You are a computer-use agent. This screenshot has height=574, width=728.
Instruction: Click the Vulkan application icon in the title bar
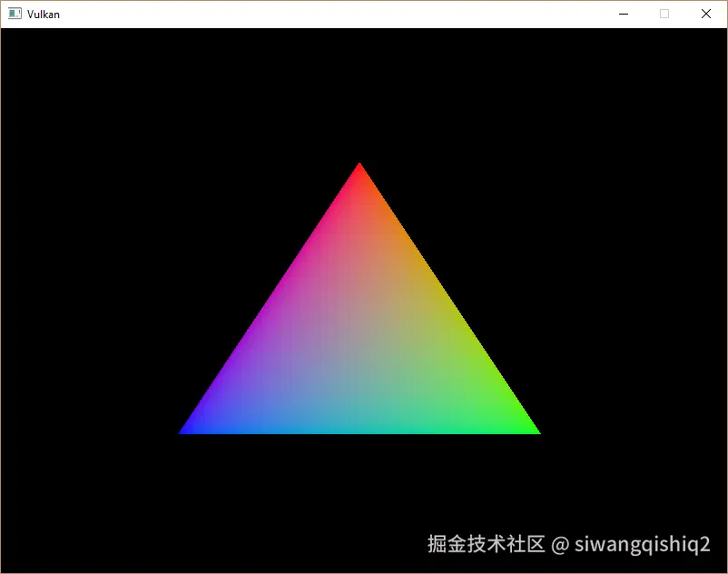(x=13, y=14)
